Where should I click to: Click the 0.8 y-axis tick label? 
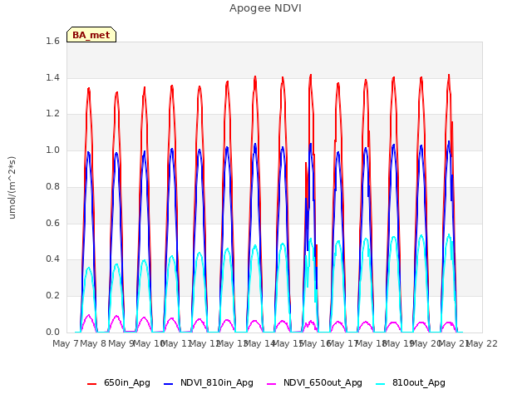[x=52, y=186]
